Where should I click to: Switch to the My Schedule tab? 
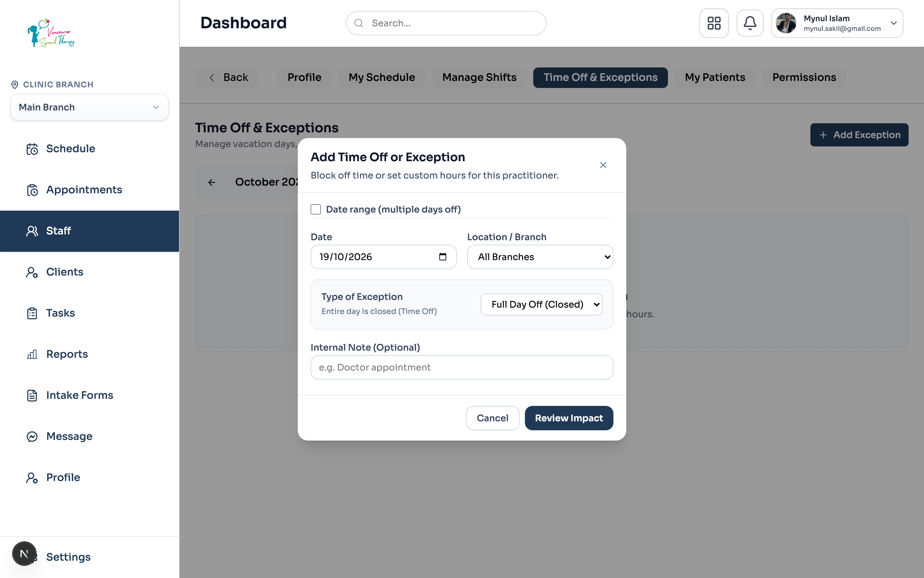381,78
